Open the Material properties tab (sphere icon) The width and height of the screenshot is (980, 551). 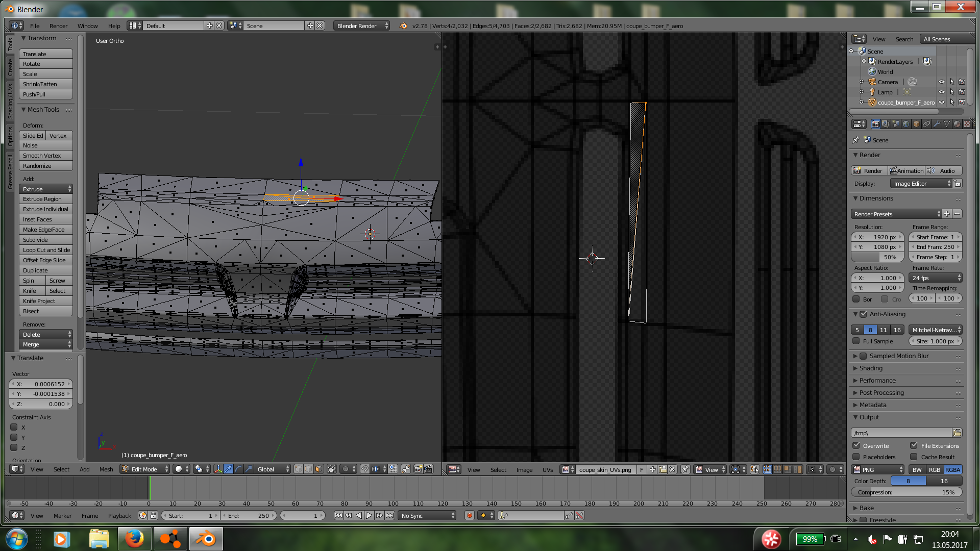(x=957, y=124)
